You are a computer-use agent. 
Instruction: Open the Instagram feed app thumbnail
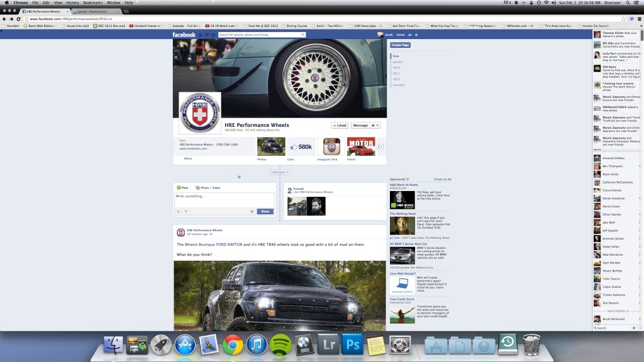pyautogui.click(x=331, y=146)
